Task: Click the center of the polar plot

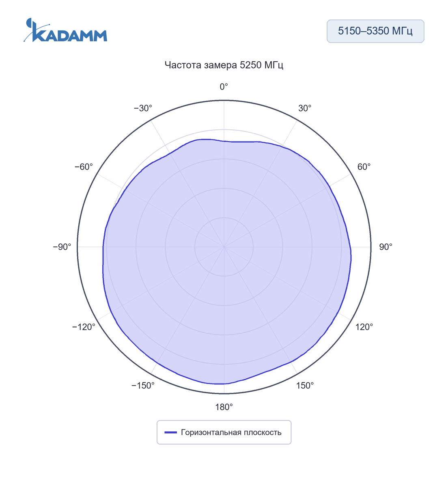Action: tap(224, 247)
